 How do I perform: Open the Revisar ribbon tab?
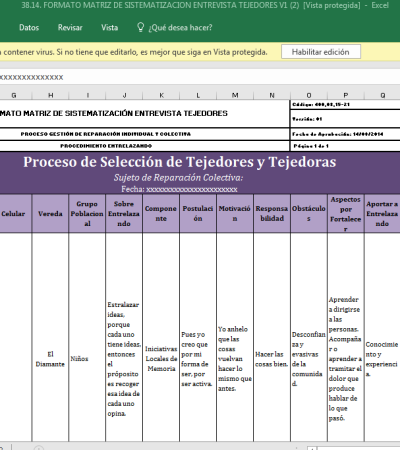(70, 28)
